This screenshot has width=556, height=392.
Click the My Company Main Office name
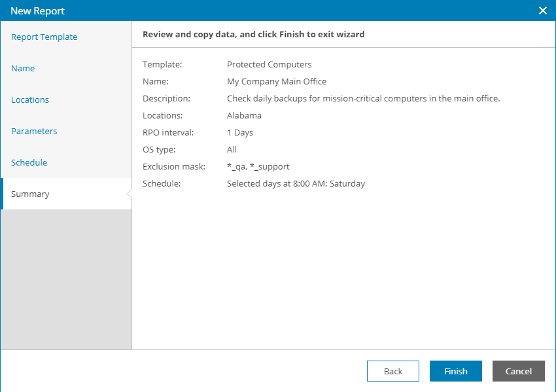pos(276,82)
